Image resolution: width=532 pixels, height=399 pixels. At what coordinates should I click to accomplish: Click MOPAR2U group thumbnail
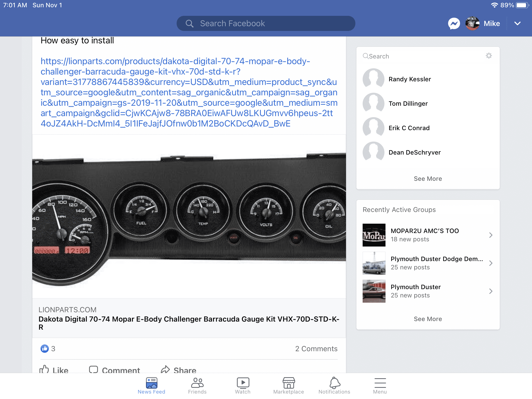point(374,235)
